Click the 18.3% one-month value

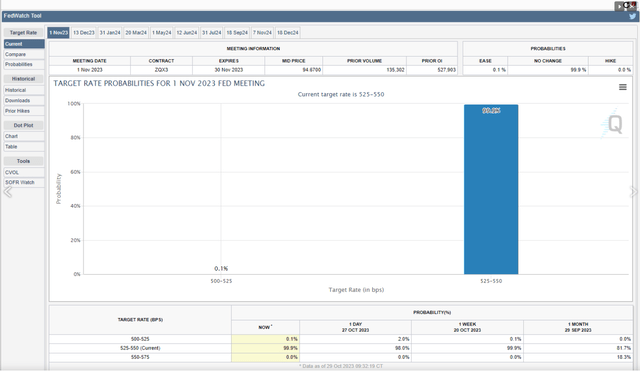[624, 357]
